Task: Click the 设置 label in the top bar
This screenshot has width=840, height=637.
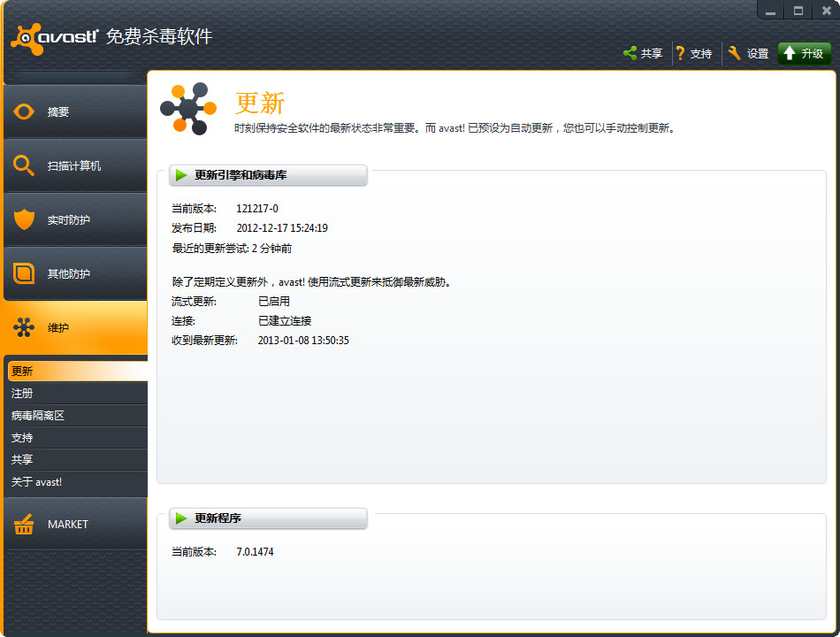Action: (x=758, y=54)
